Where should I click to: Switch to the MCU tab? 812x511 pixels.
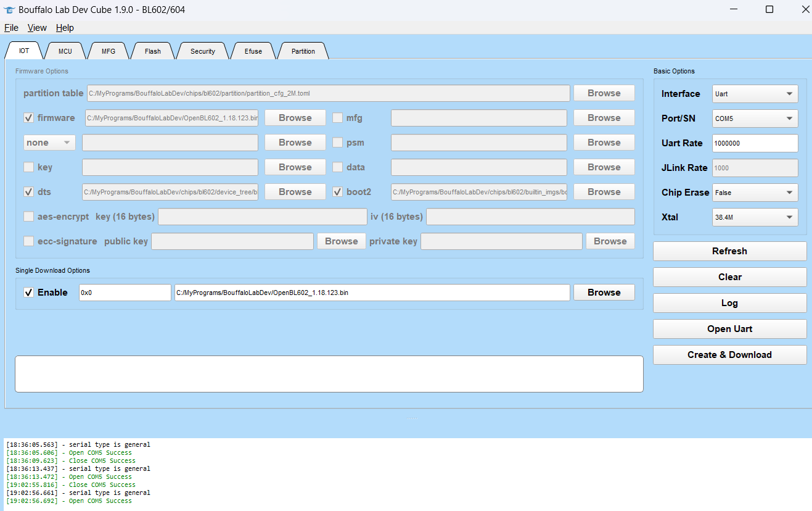[x=65, y=51]
